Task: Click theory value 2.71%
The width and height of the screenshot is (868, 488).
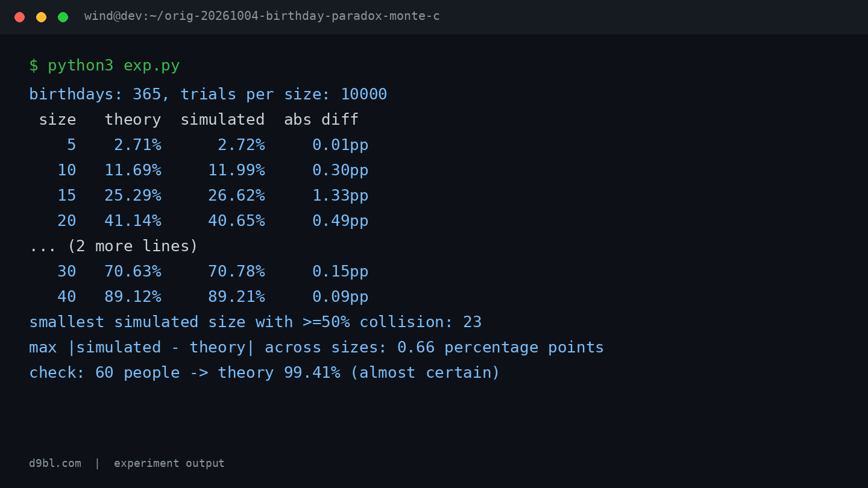Action: pyautogui.click(x=137, y=145)
